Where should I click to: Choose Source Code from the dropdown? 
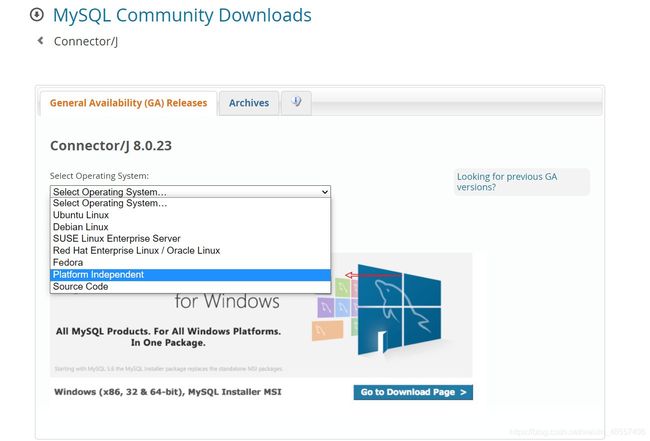190,287
